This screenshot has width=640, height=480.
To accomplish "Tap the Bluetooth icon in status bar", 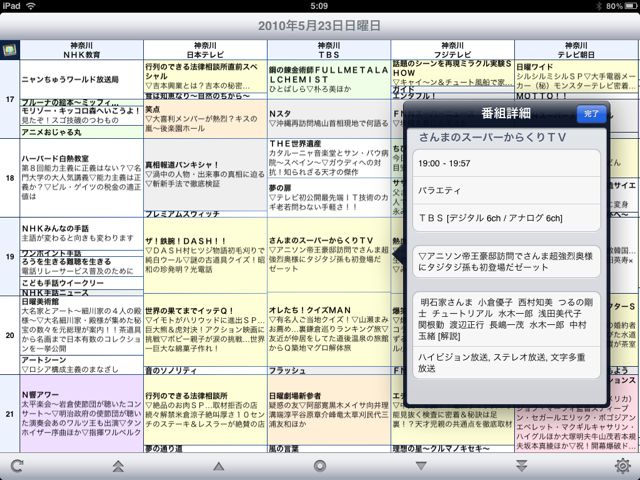I will tap(599, 6).
